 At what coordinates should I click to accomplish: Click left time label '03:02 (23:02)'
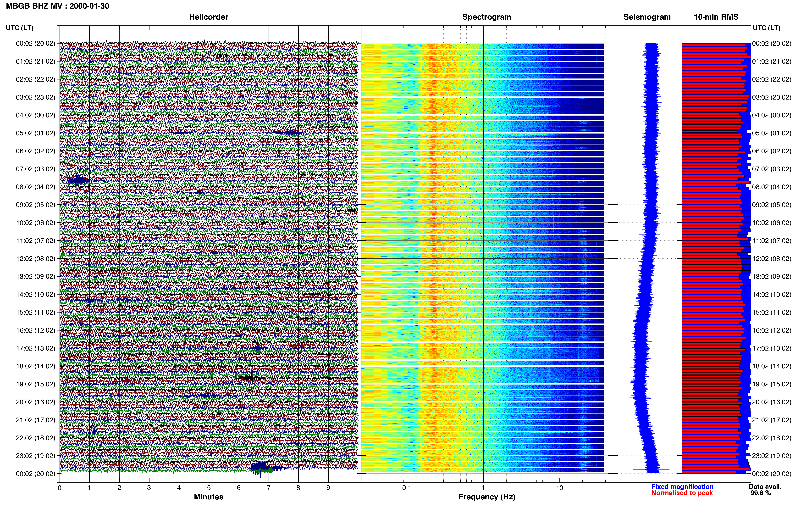pyautogui.click(x=36, y=97)
